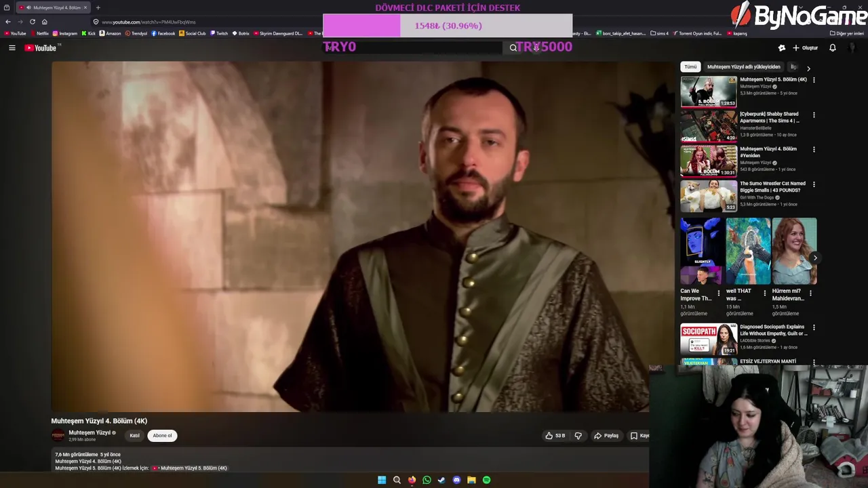Image resolution: width=868 pixels, height=488 pixels.
Task: Open options for Shabby Shared Apartments video
Action: pos(814,115)
